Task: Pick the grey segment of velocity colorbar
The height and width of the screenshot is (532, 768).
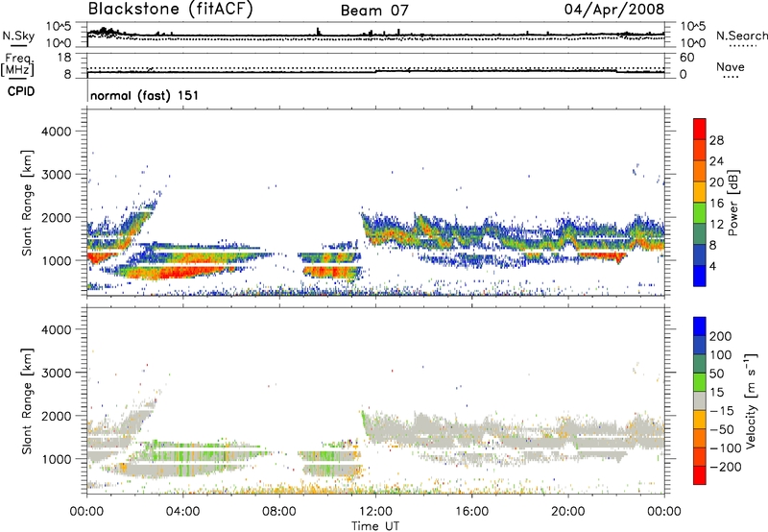Action: [700, 400]
